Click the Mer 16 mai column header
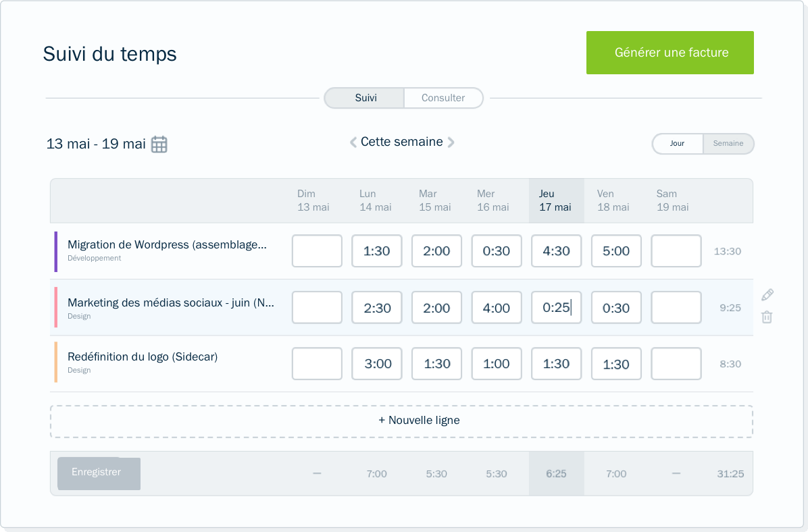808x532 pixels. [493, 201]
